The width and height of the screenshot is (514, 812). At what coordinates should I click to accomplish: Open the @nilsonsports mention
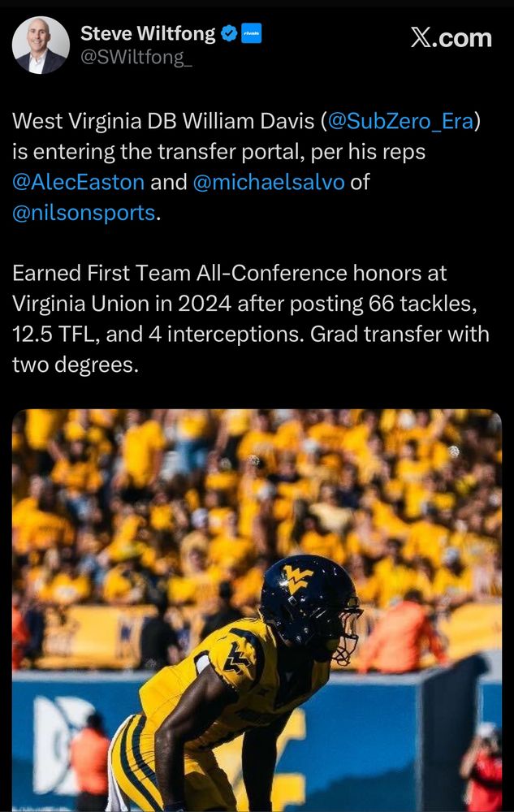click(x=84, y=213)
